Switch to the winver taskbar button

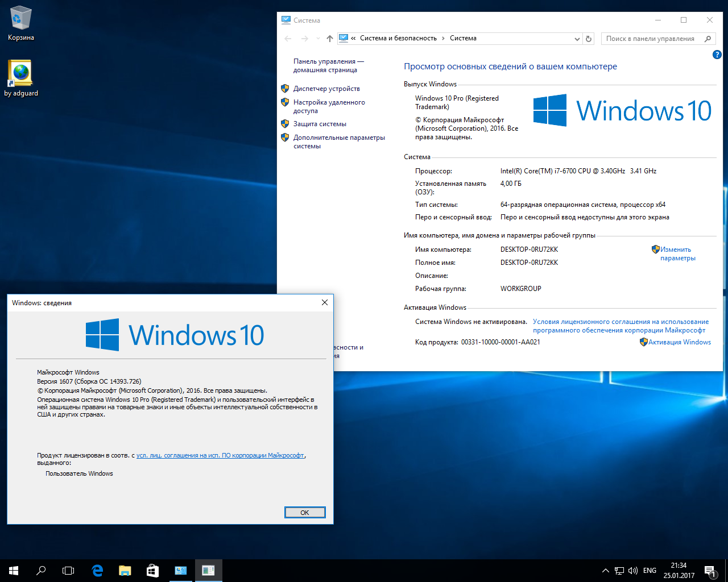point(208,571)
